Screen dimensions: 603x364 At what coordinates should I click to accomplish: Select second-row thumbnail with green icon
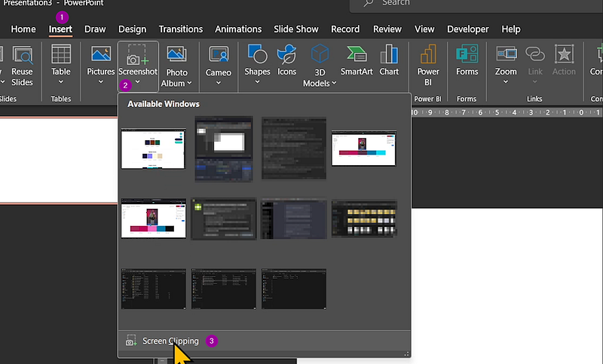click(224, 219)
